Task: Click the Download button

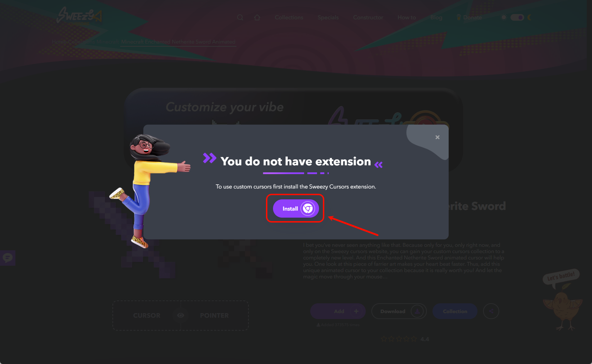Action: click(x=399, y=311)
